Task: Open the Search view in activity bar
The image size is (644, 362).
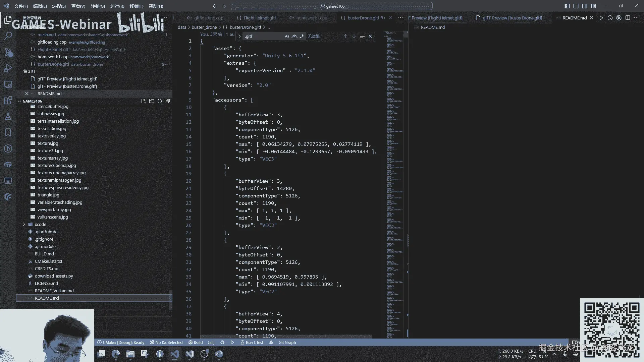Action: point(8,36)
